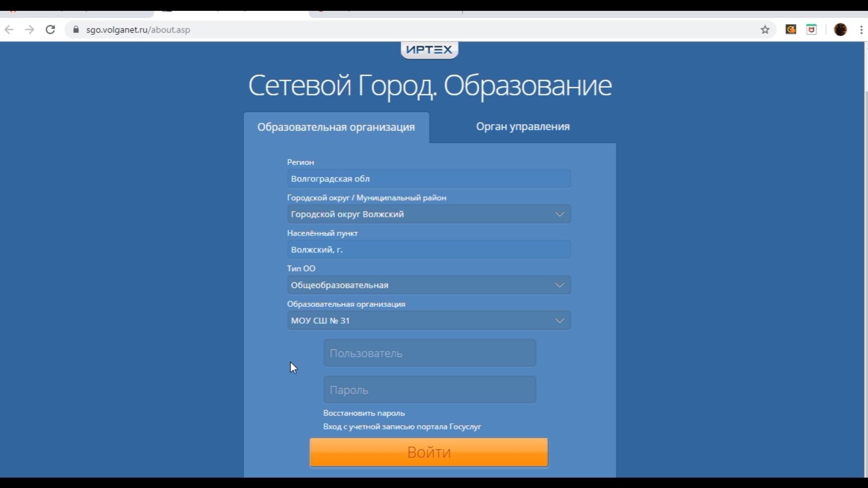Click the browser back navigation icon
The image size is (868, 488).
[10, 29]
